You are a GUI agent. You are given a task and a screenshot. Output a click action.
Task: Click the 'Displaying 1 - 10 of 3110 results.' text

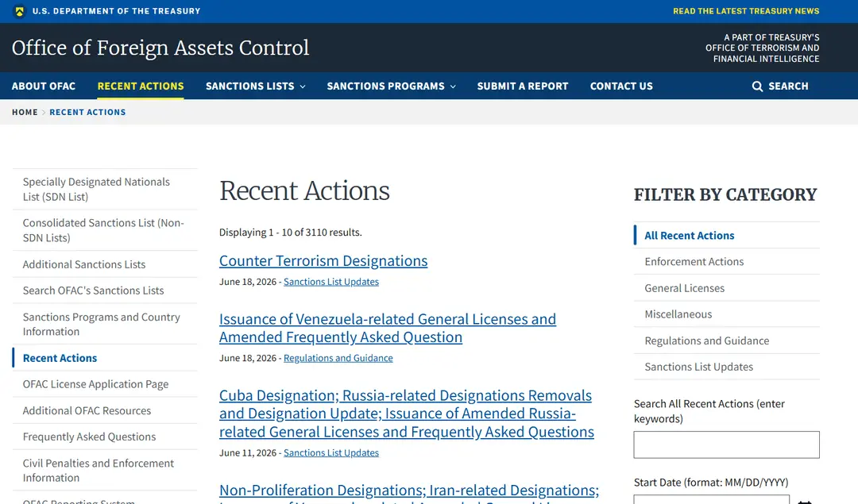point(291,233)
